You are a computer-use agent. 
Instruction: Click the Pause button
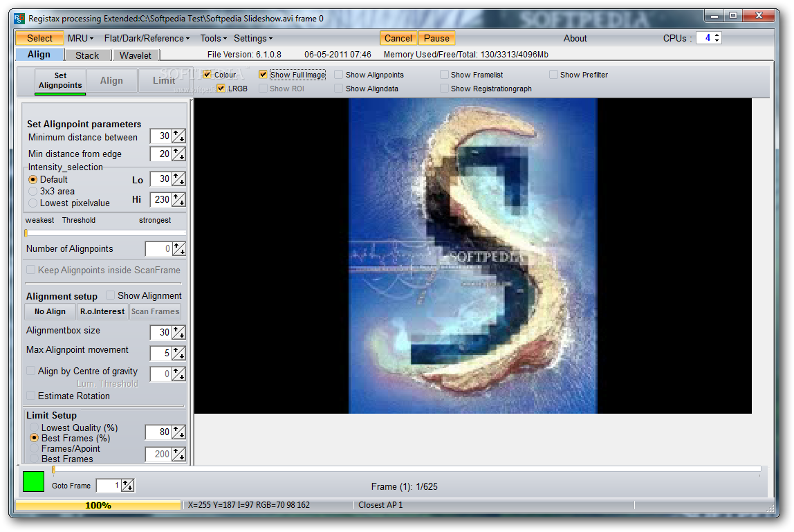[x=436, y=39]
